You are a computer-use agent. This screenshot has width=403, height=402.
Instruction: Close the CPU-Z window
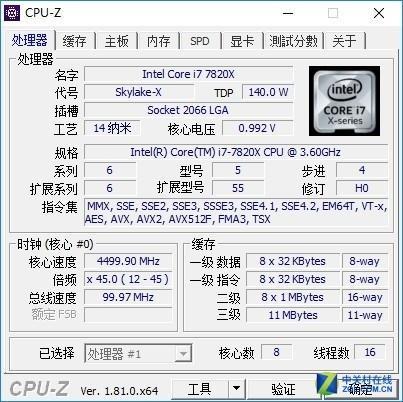(x=379, y=13)
